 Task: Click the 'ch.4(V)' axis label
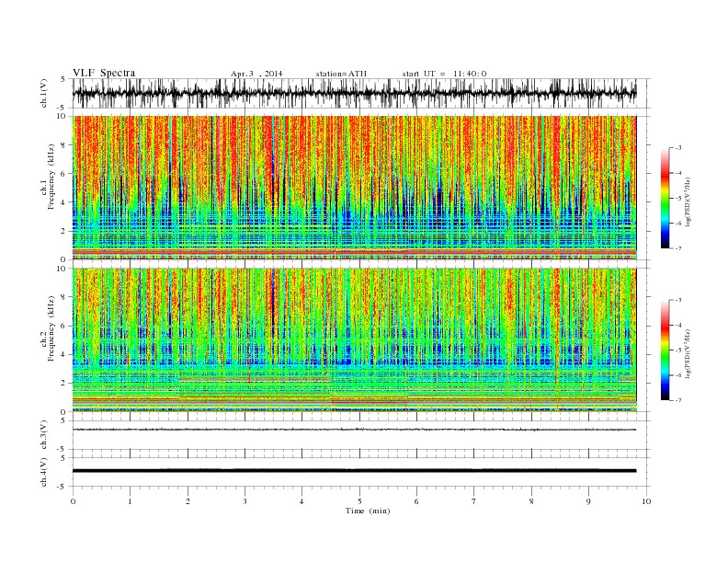[44, 472]
